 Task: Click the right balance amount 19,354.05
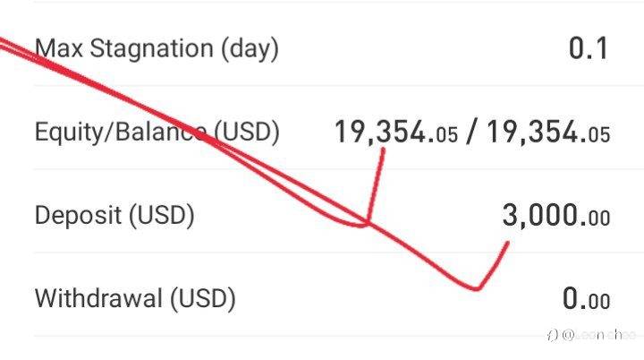(x=548, y=133)
